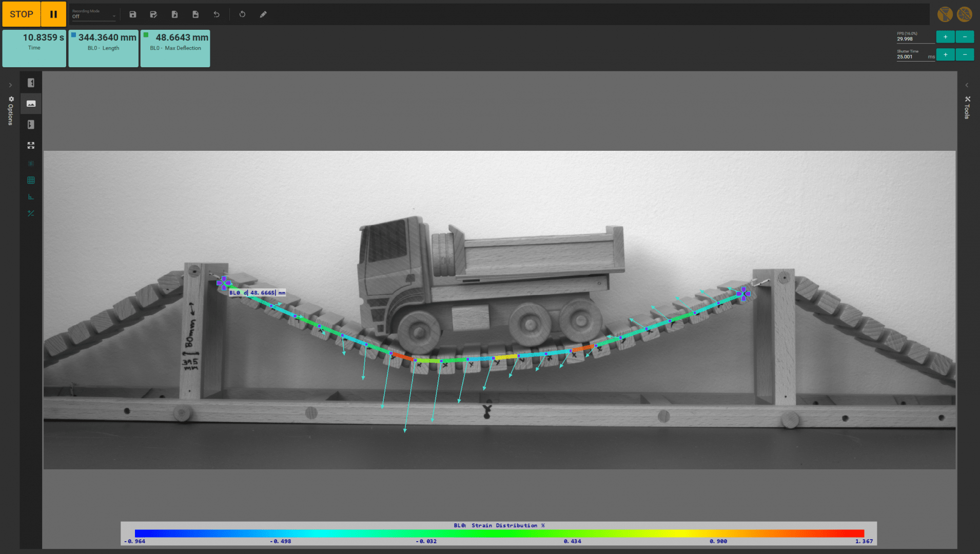
Task: Click the save floppy disk icon
Action: [133, 14]
